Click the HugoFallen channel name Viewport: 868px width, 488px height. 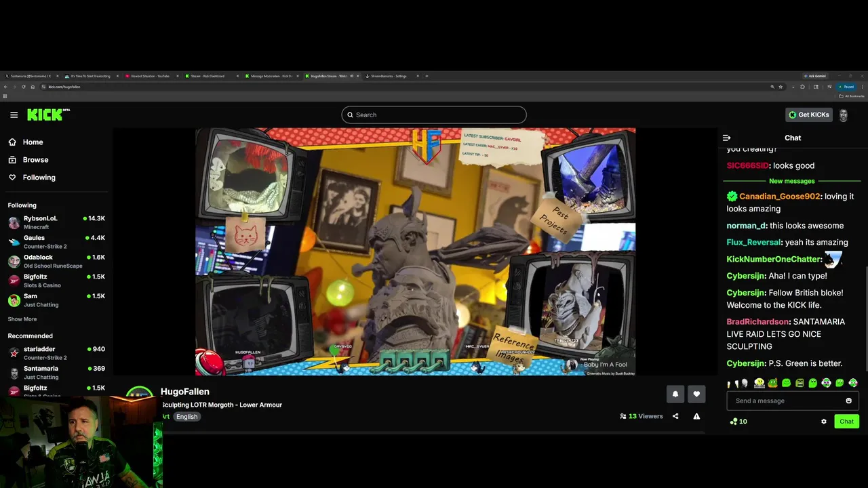[x=185, y=392]
